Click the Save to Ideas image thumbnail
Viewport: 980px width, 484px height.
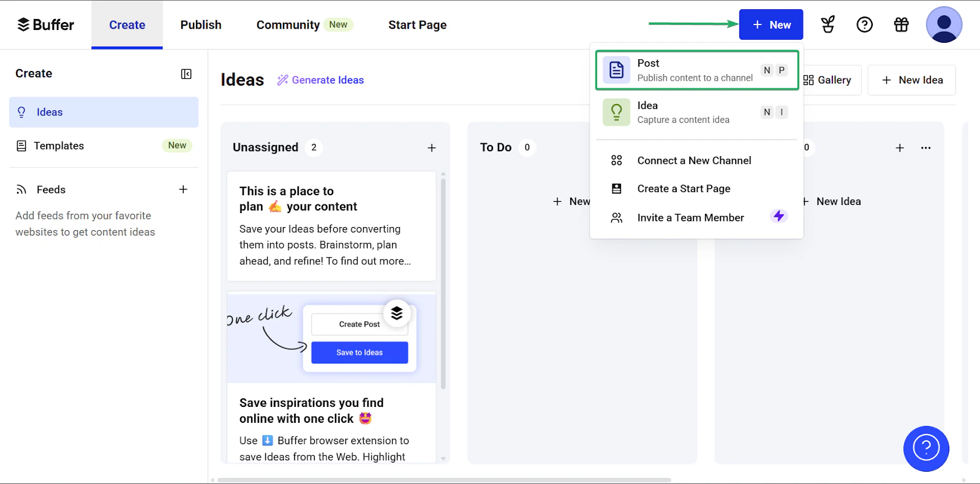click(331, 338)
